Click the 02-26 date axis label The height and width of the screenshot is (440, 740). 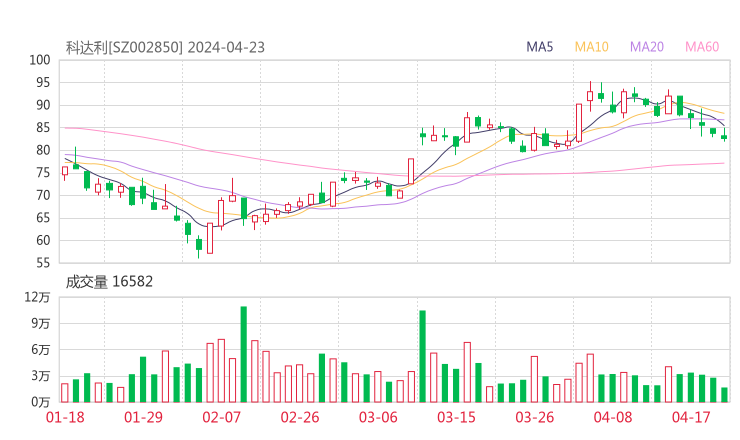(x=300, y=417)
